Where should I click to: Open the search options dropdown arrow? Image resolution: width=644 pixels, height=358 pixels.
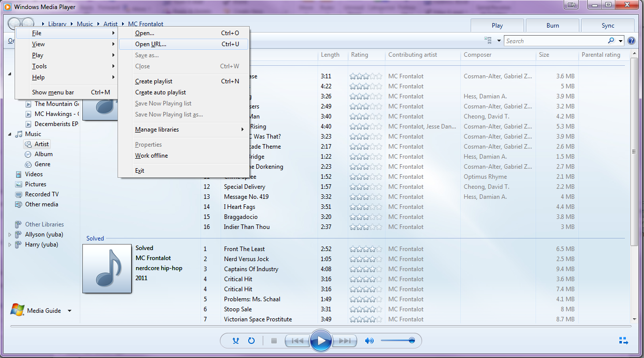coord(621,41)
